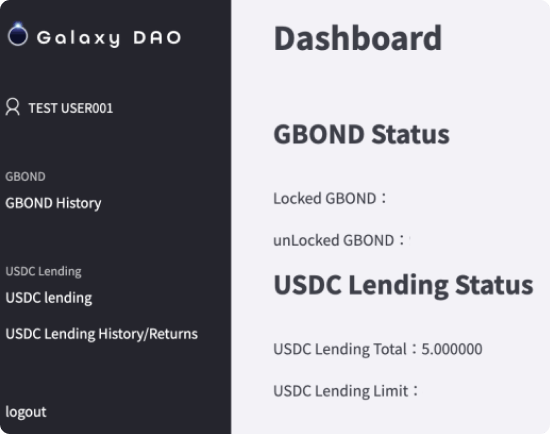Click the logout link

tap(26, 412)
